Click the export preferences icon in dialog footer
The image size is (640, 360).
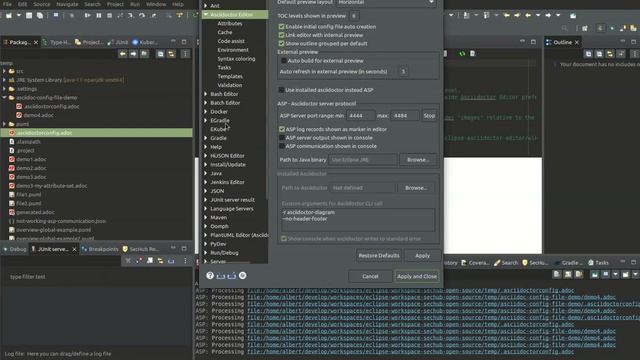coord(232,276)
